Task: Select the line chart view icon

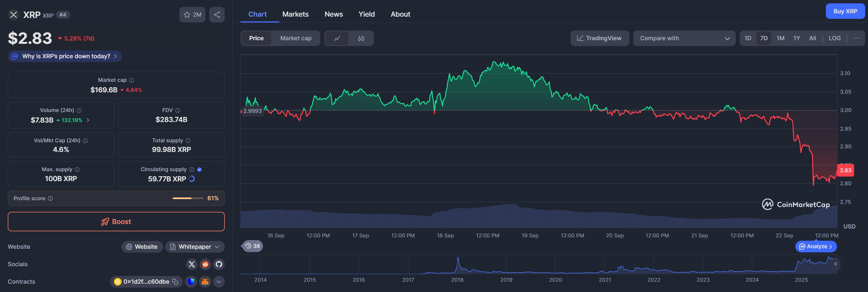Action: pyautogui.click(x=337, y=39)
